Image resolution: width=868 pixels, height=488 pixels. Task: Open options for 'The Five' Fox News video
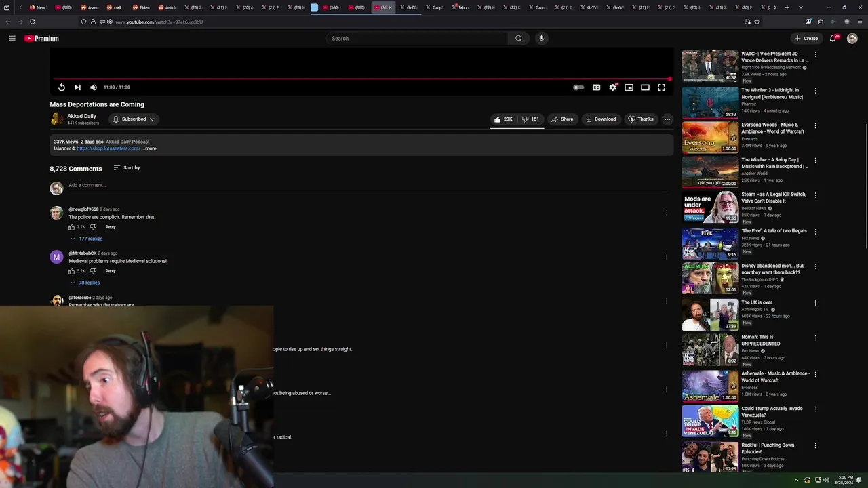coord(815,232)
